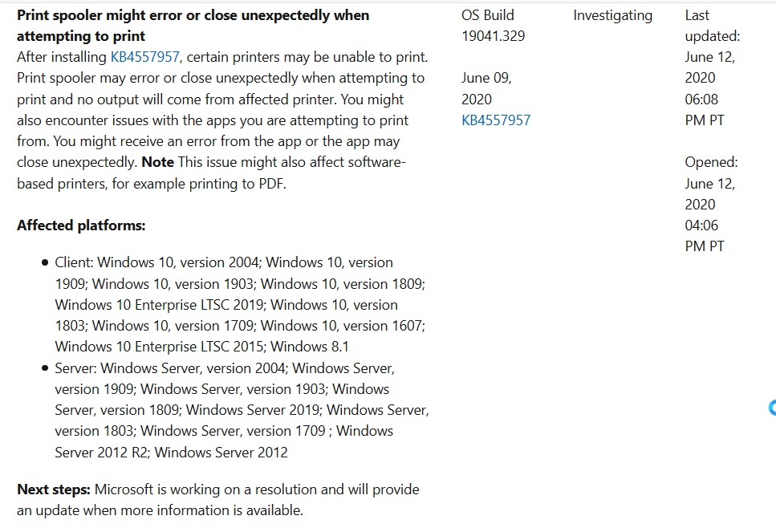Click Windows 10 Enterprise LTSC 2015 text

point(160,347)
